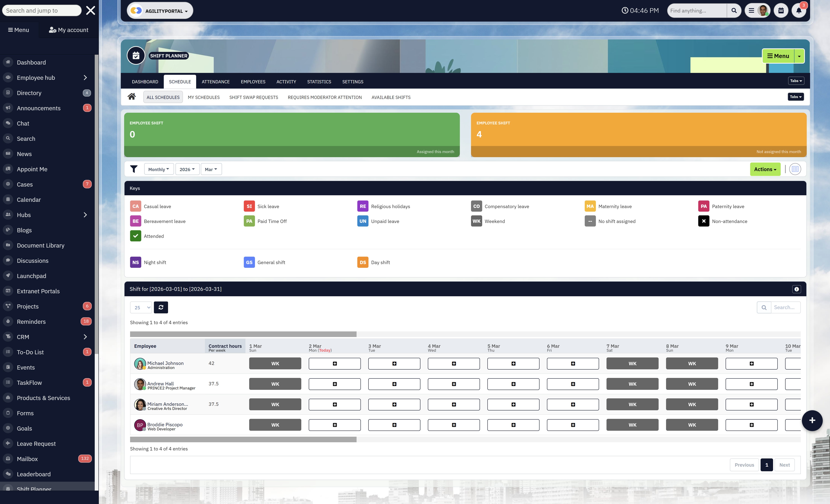Open the Actions menu

coord(765,169)
